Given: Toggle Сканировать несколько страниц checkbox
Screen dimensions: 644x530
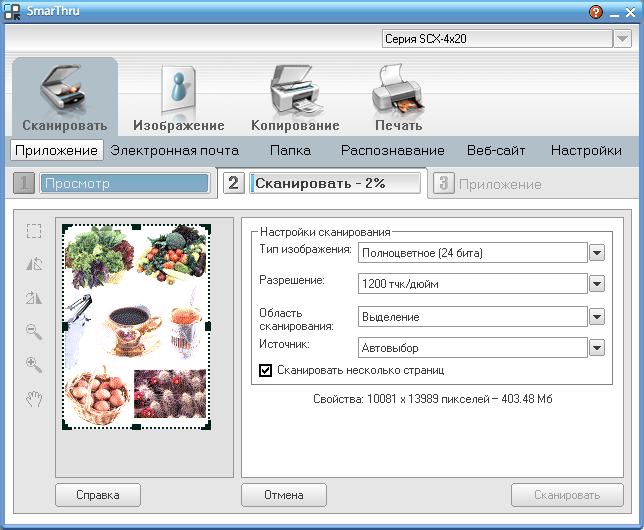Looking at the screenshot, I should tap(265, 370).
